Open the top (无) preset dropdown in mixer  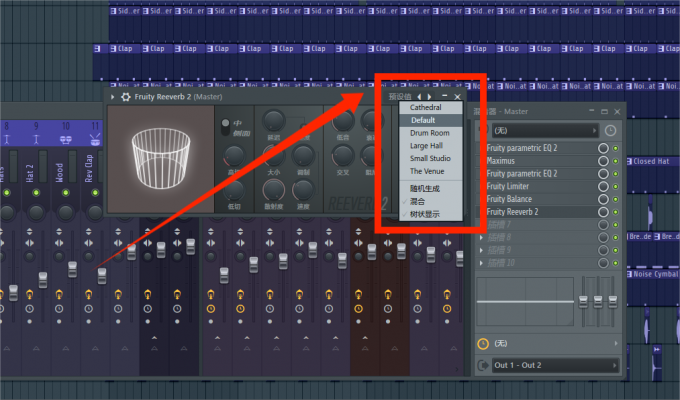pos(545,131)
